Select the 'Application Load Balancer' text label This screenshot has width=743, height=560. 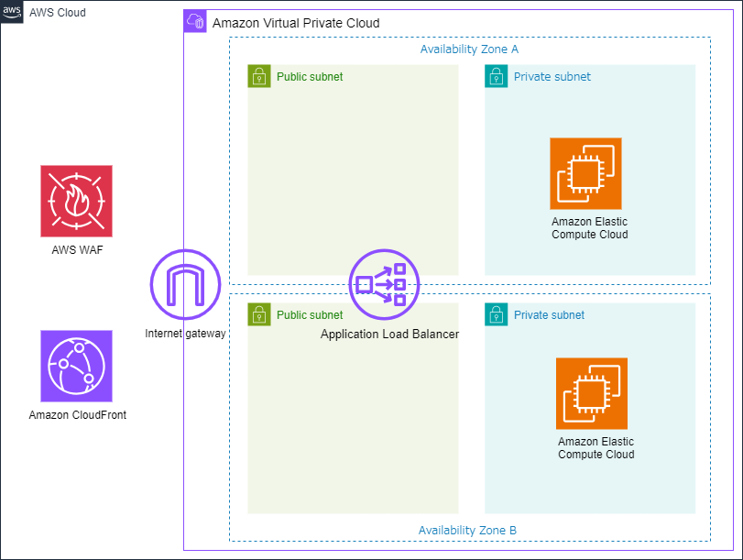pyautogui.click(x=389, y=335)
